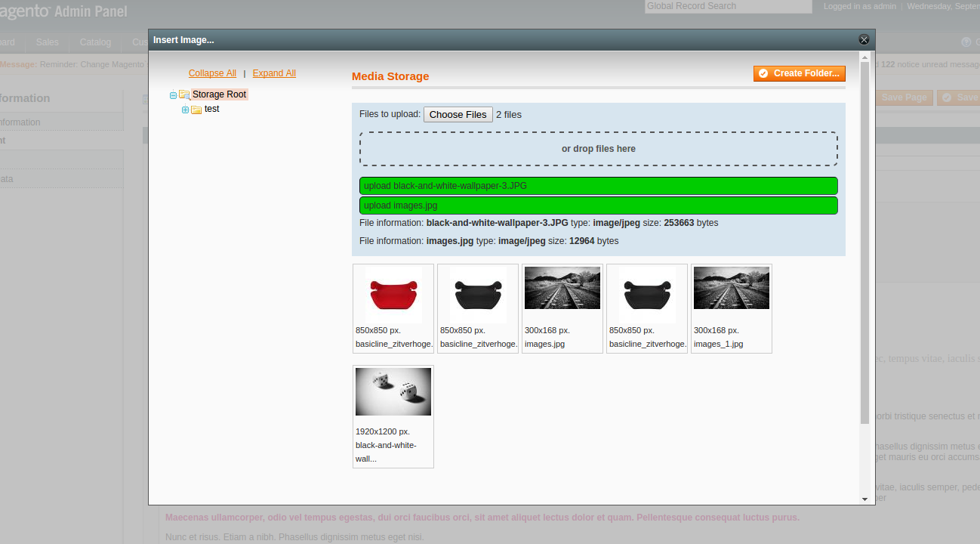
Task: Click images.jpg file name label
Action: coord(544,344)
